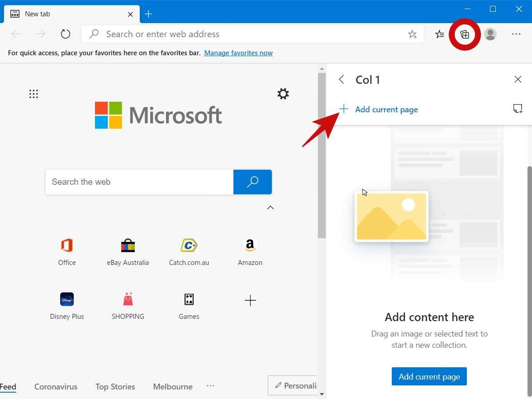
Task: Close the Collections pane
Action: coord(518,79)
